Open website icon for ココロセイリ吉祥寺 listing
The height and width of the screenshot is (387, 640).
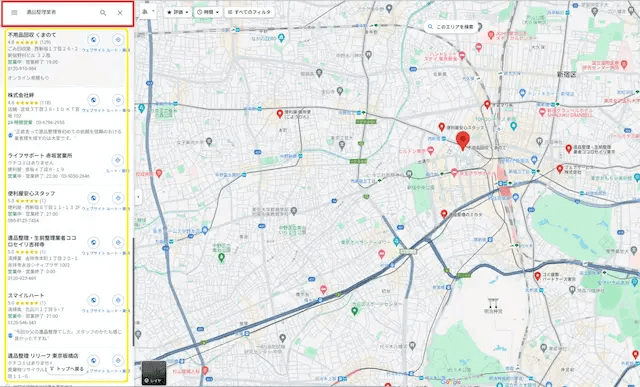coord(93,243)
